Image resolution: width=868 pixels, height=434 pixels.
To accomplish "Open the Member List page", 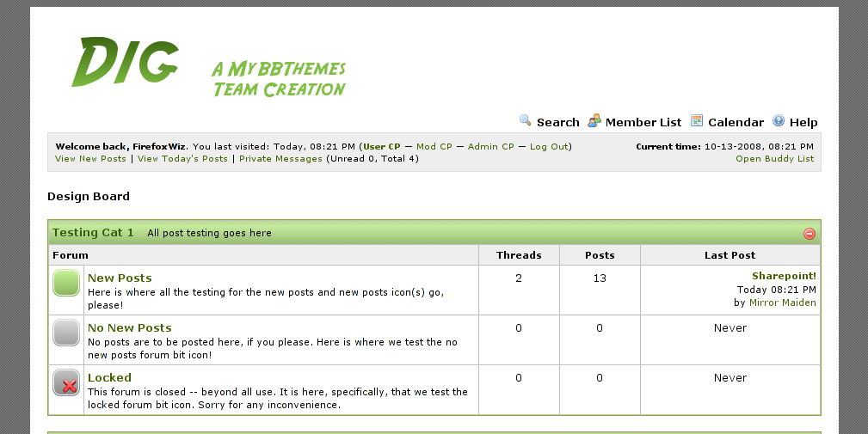I will pos(643,122).
